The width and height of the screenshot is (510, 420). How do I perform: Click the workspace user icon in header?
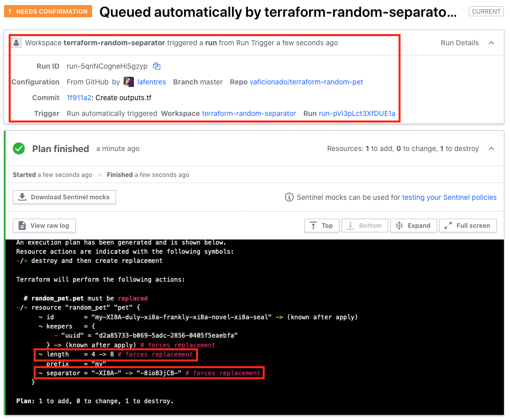tap(17, 43)
